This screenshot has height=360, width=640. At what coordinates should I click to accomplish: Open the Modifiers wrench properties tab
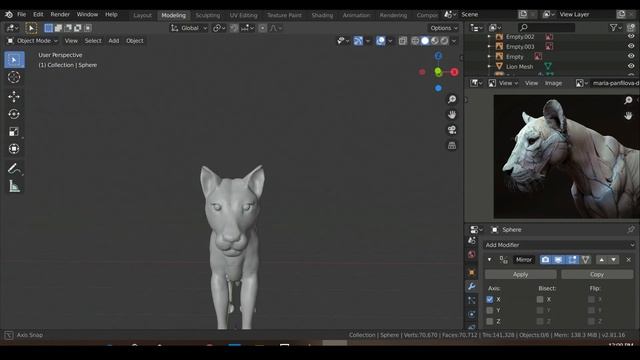(x=471, y=287)
